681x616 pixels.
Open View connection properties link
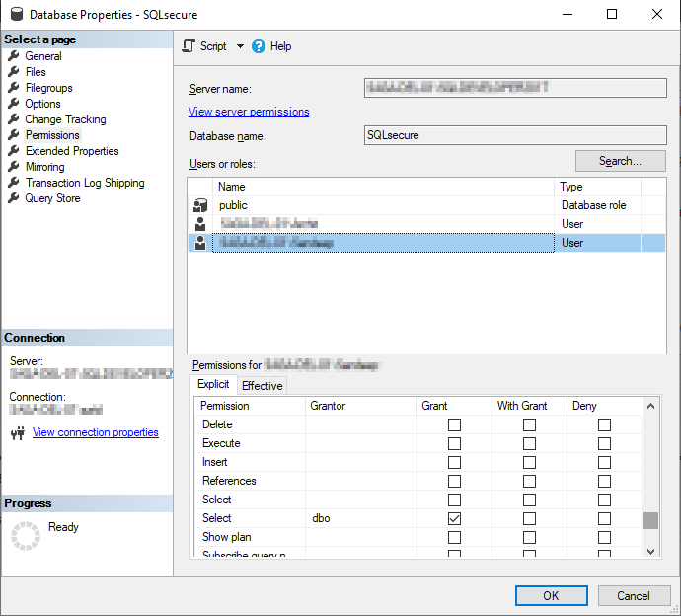click(x=96, y=432)
